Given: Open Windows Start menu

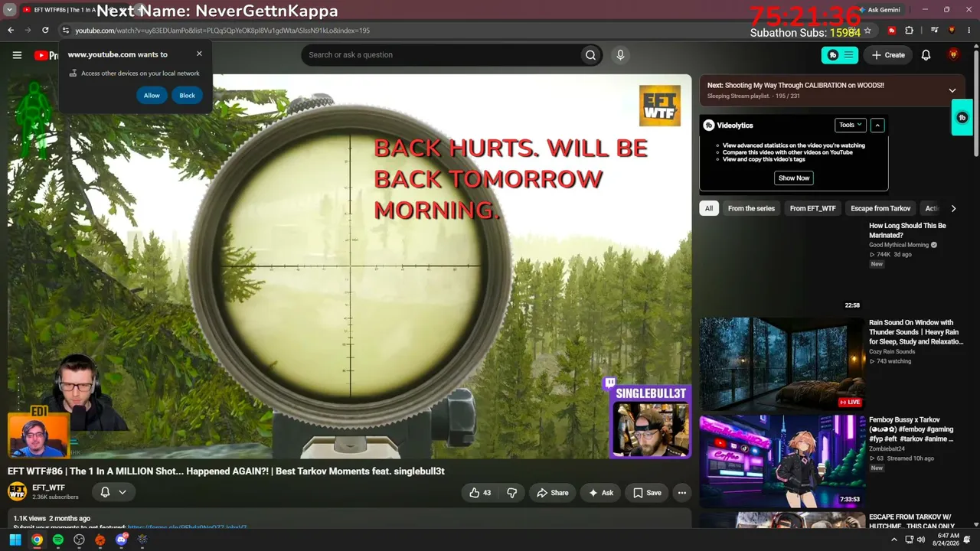Looking at the screenshot, I should pos(15,540).
